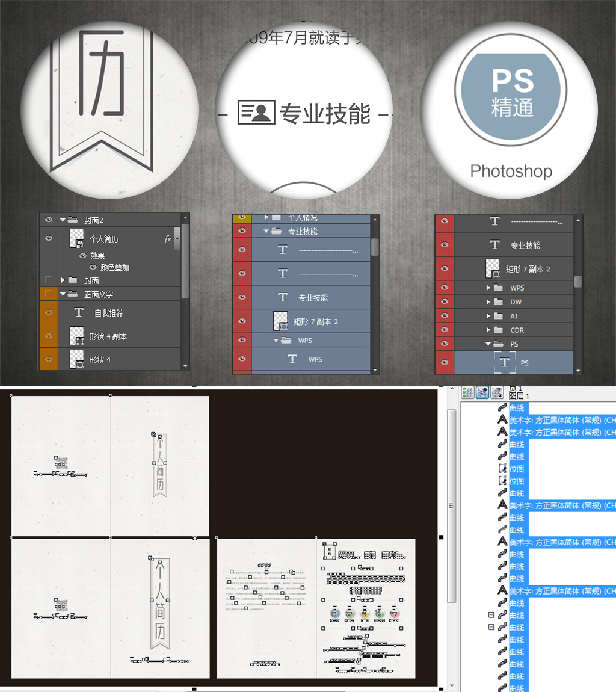Collapse the 封面2 group
This screenshot has width=616, height=692.
click(63, 220)
